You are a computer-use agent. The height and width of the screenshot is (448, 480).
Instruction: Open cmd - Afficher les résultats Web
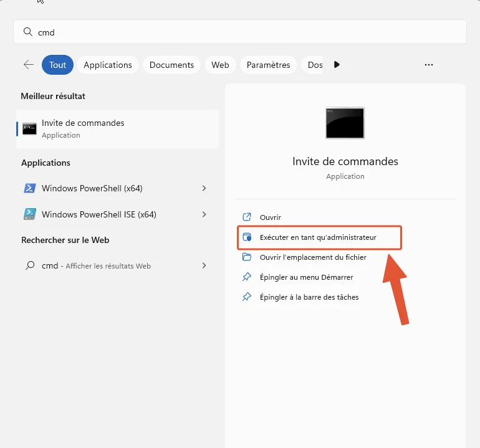pyautogui.click(x=96, y=265)
